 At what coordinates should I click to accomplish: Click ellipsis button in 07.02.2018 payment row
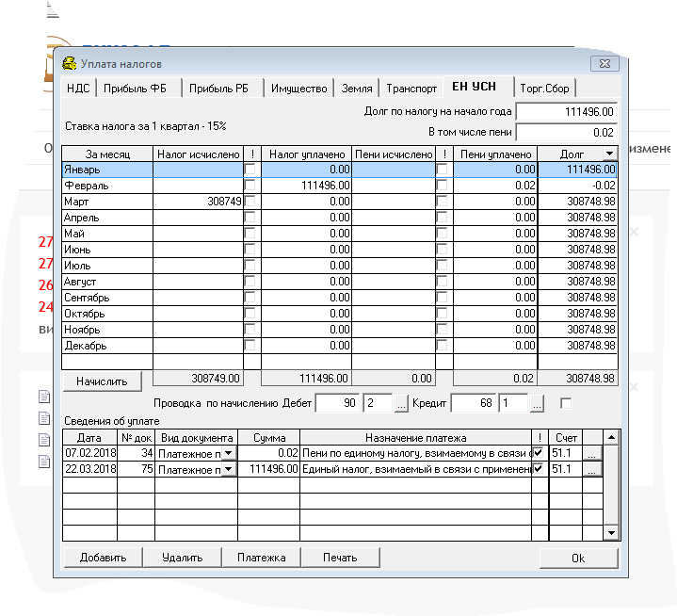(x=591, y=453)
